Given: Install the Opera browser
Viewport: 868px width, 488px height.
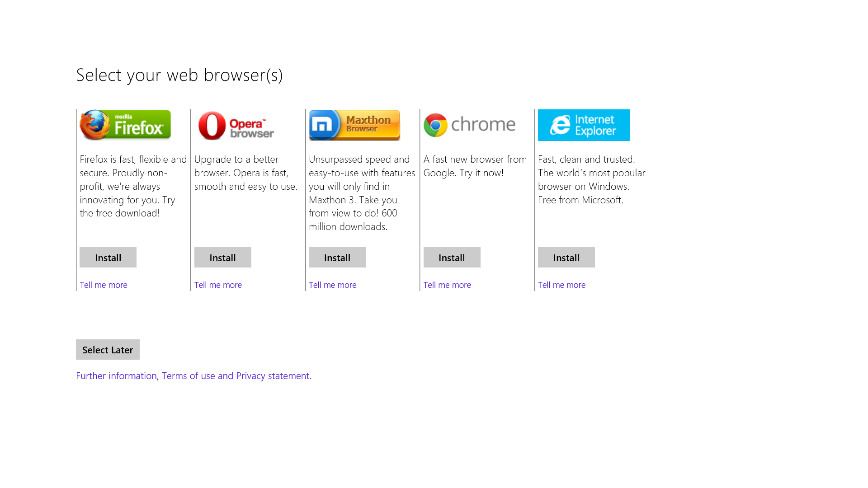Looking at the screenshot, I should [x=223, y=258].
